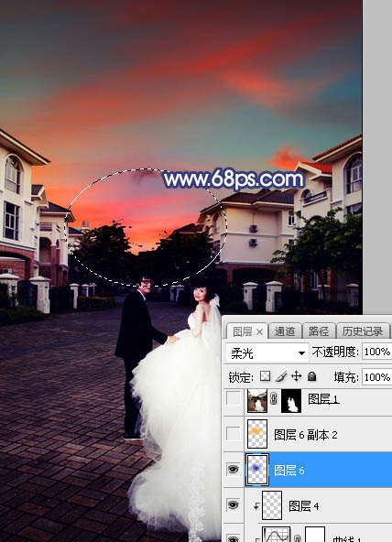Click the lock image pixels brush icon
This screenshot has width=392, height=542.
tap(281, 376)
